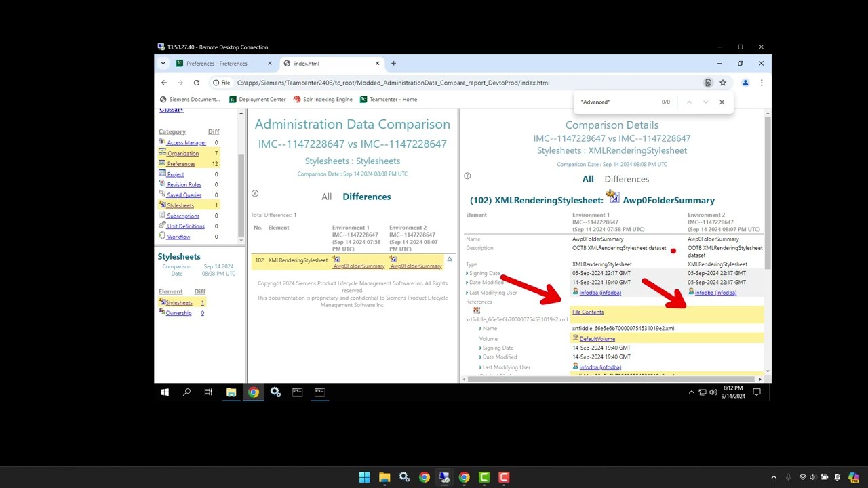Open Environment 2 Awp0FolderSummary link in row 102
Image resolution: width=868 pixels, height=488 pixels.
point(416,266)
